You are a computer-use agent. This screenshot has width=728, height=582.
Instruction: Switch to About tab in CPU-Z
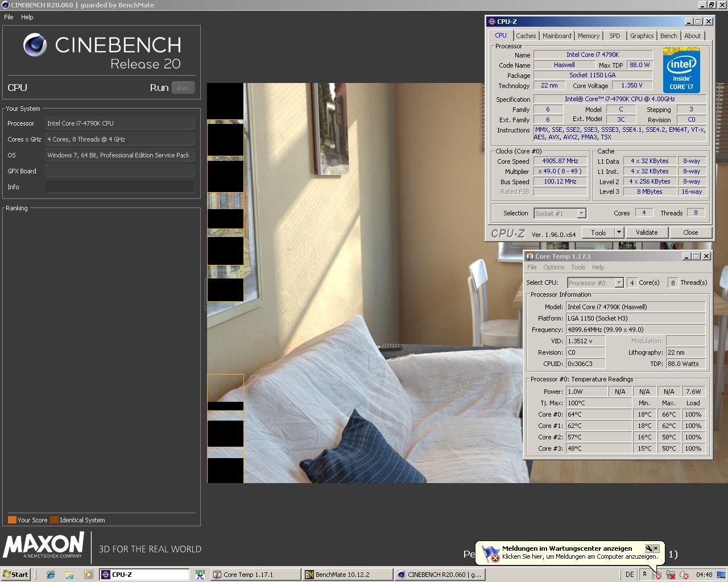[693, 36]
